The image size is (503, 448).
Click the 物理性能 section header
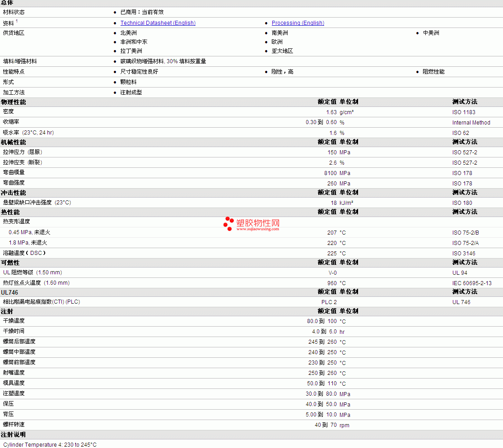point(13,102)
